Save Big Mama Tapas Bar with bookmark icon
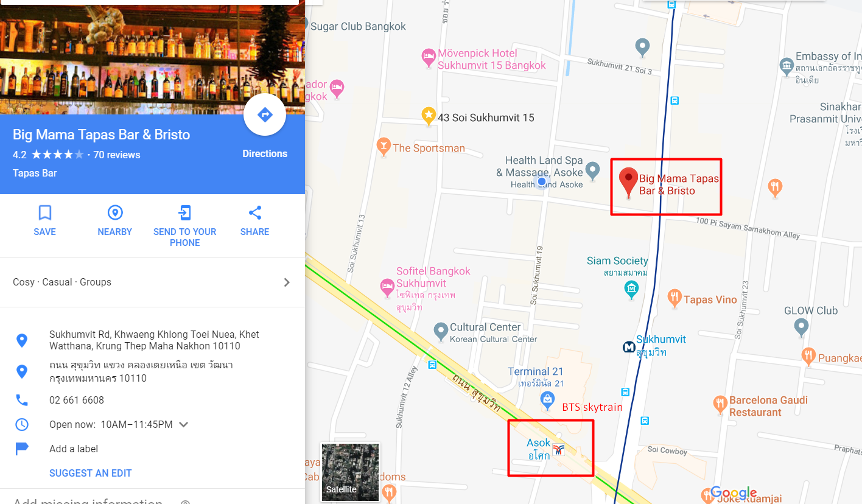The width and height of the screenshot is (862, 504). (x=44, y=213)
